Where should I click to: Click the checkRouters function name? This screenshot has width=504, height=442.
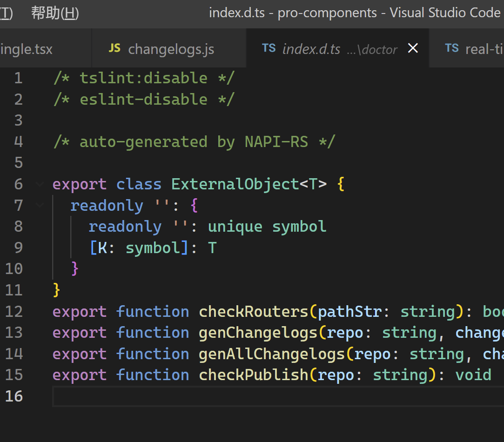[x=254, y=311]
